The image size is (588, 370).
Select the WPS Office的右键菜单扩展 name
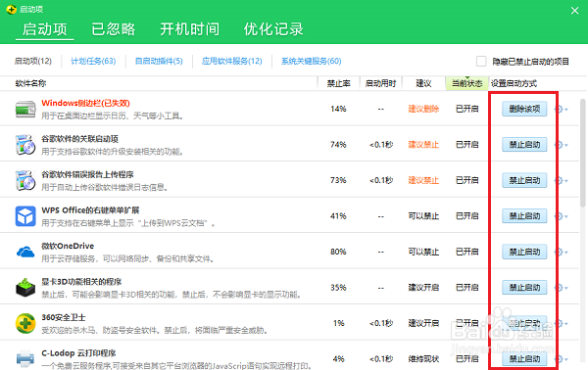tap(90, 210)
